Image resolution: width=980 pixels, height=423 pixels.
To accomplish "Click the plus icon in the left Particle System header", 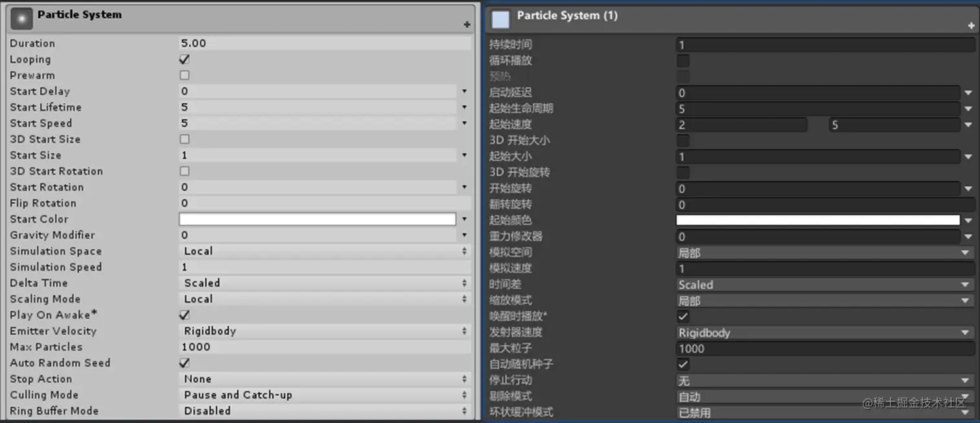I will point(467,25).
